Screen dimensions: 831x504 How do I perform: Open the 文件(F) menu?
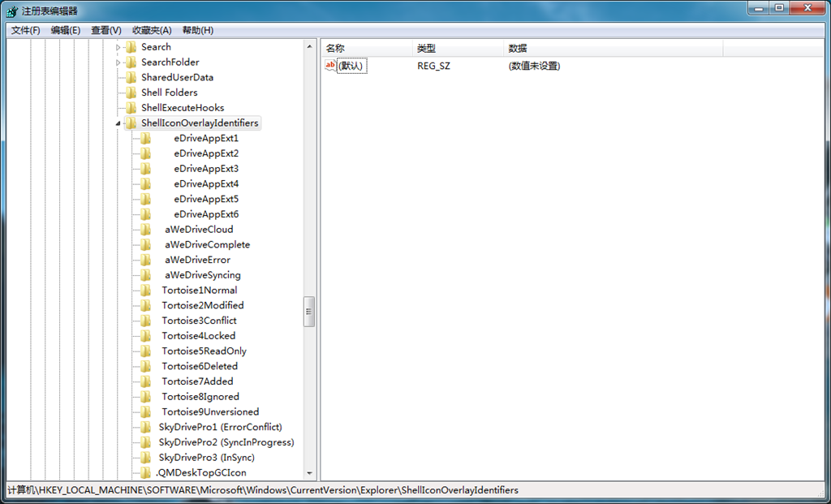[x=26, y=30]
